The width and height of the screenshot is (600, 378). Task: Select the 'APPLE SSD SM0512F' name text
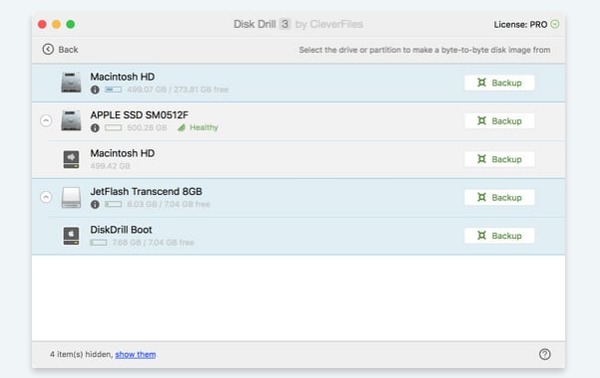click(139, 115)
